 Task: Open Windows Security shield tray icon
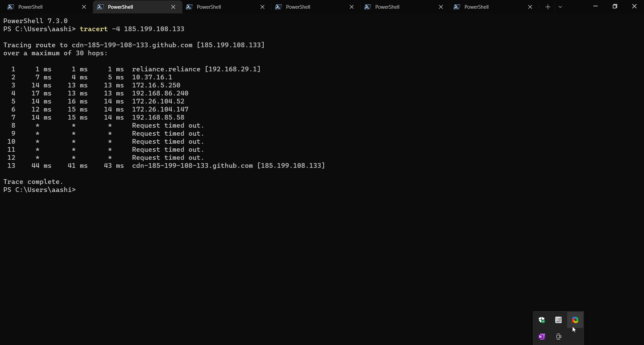point(542,320)
